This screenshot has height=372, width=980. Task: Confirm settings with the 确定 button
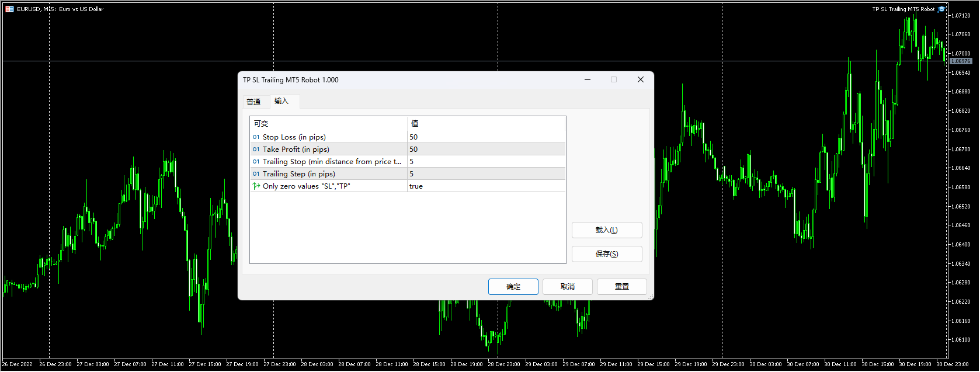[x=513, y=287]
